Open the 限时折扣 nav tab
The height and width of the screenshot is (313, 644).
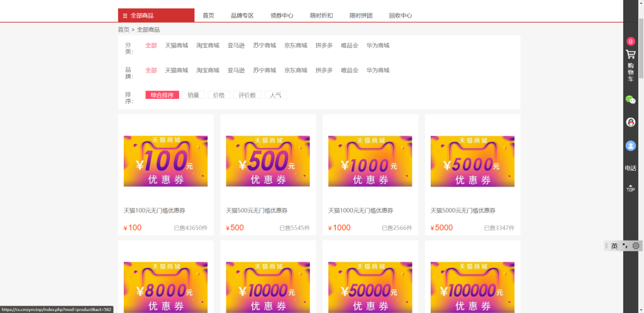[321, 16]
